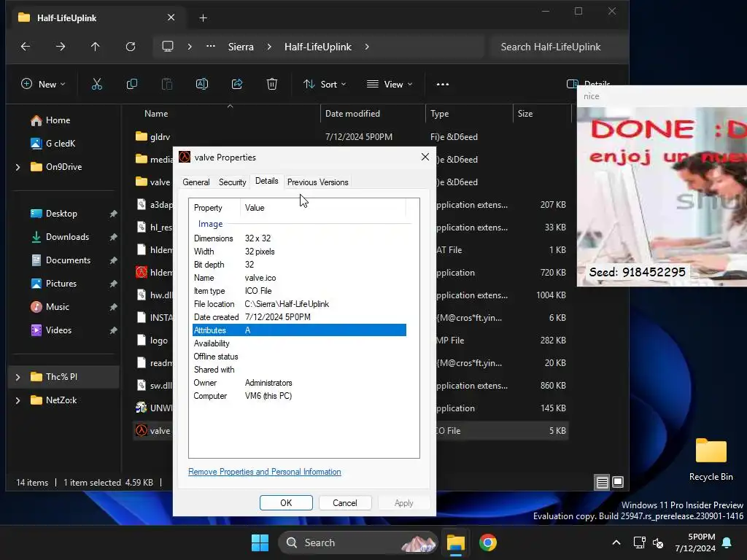747x560 pixels.
Task: Click Remove Properties and Personal Information link
Action: pyautogui.click(x=264, y=472)
